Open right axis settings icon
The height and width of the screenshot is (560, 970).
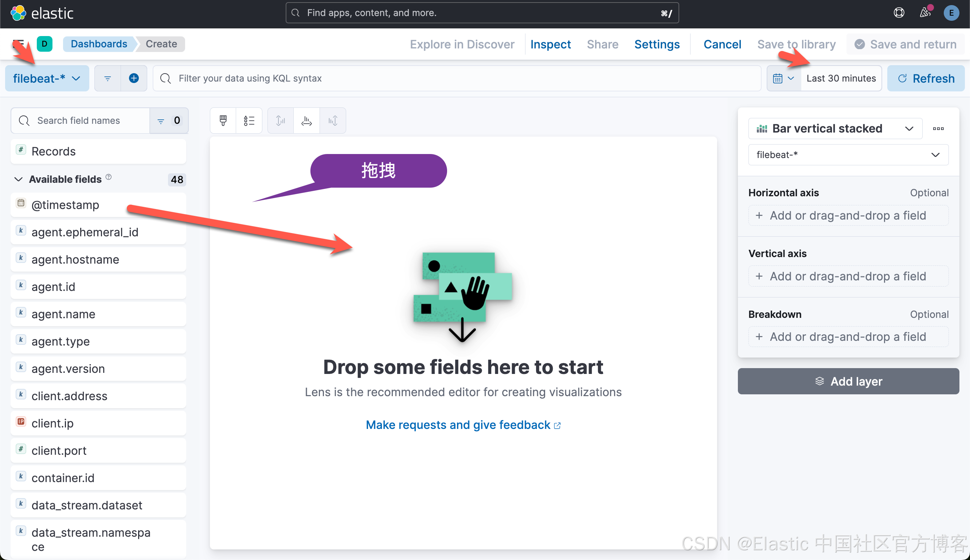tap(333, 121)
